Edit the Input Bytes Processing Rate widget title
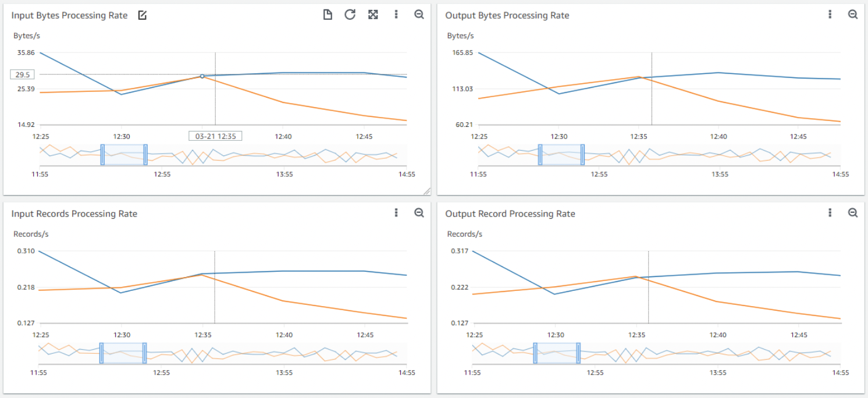This screenshot has height=398, width=868. (x=143, y=15)
